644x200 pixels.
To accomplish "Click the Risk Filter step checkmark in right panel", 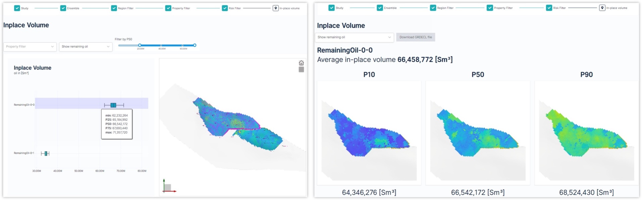I will pyautogui.click(x=549, y=8).
